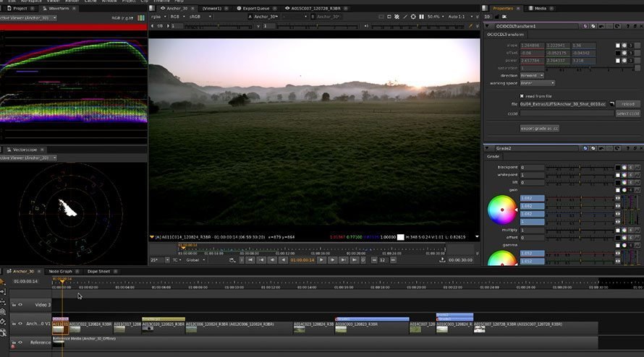The height and width of the screenshot is (357, 644).
Task: Click the clear panels icon in Properties toolbar
Action: (x=504, y=17)
